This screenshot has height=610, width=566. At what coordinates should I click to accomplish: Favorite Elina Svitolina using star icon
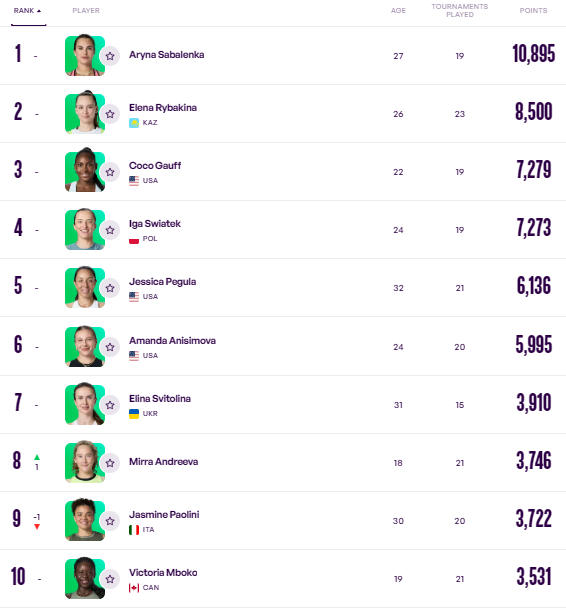[x=110, y=405]
